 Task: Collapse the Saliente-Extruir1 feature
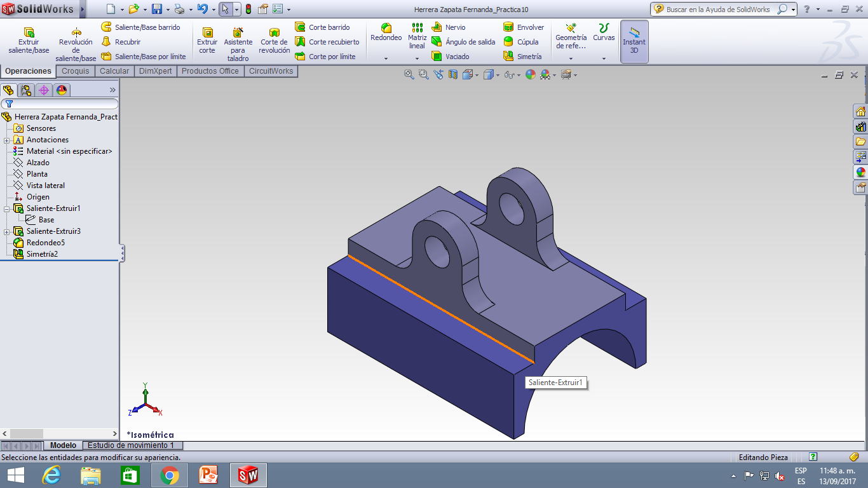click(x=5, y=208)
